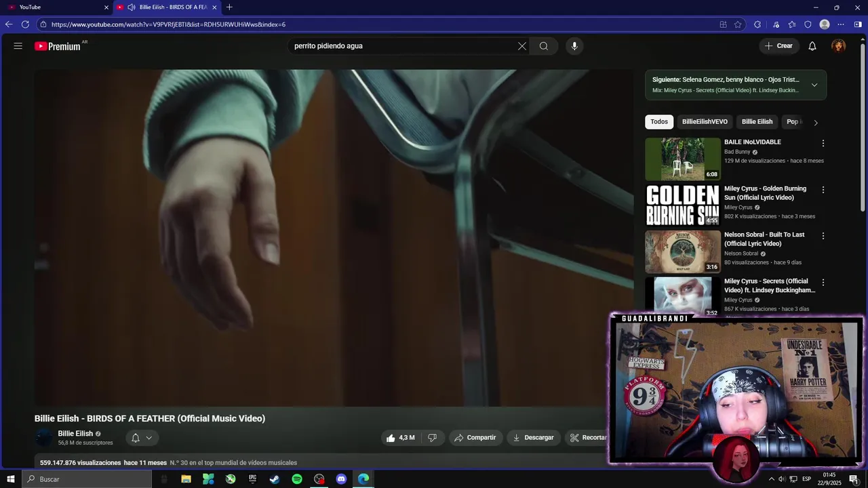Go back in browser history
The image size is (868, 488).
click(9, 24)
